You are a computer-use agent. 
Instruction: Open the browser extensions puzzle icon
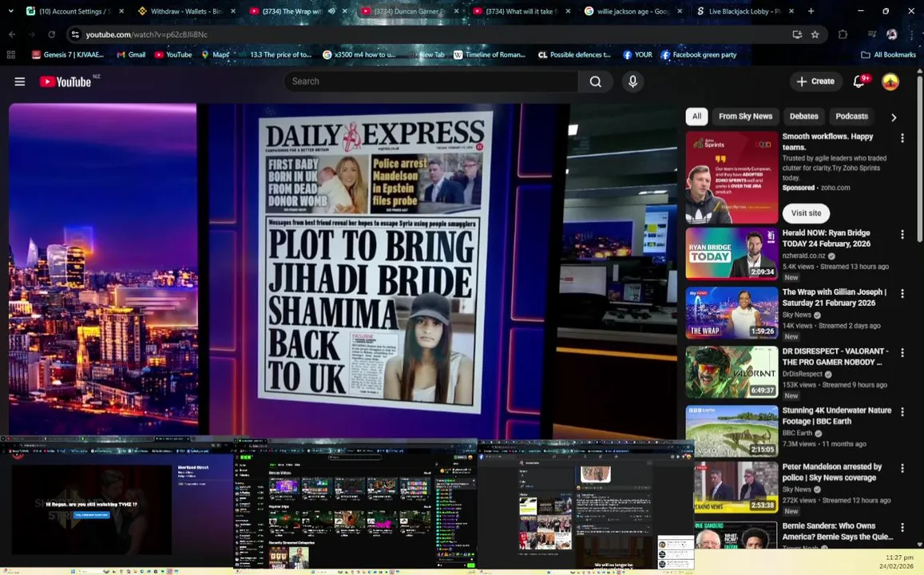click(x=843, y=35)
